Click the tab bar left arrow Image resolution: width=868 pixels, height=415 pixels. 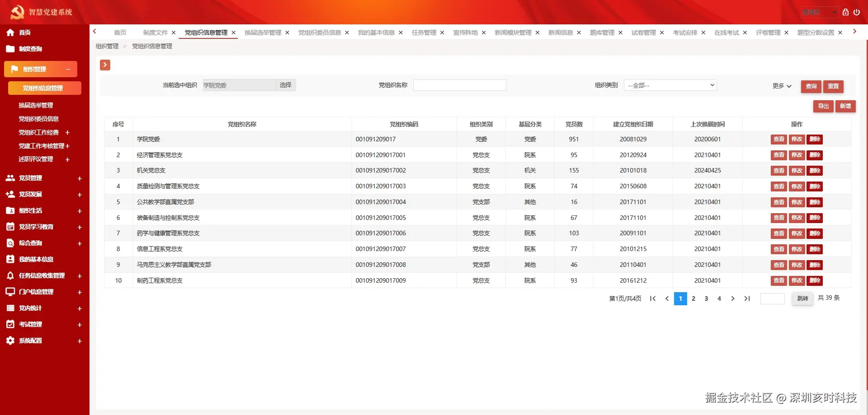(x=94, y=32)
